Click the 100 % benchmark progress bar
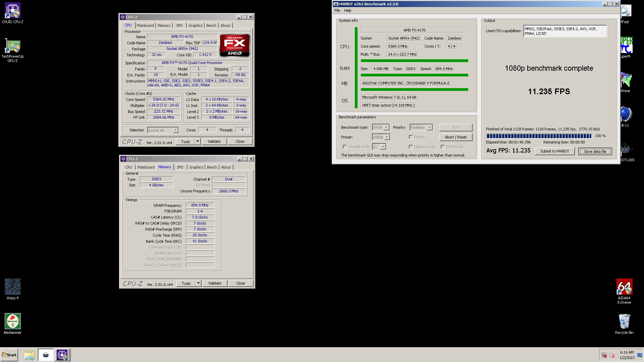The width and height of the screenshot is (644, 362). pyautogui.click(x=539, y=136)
